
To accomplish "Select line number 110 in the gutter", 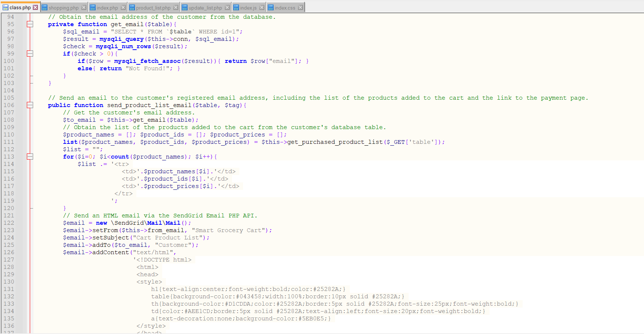I will coord(10,134).
